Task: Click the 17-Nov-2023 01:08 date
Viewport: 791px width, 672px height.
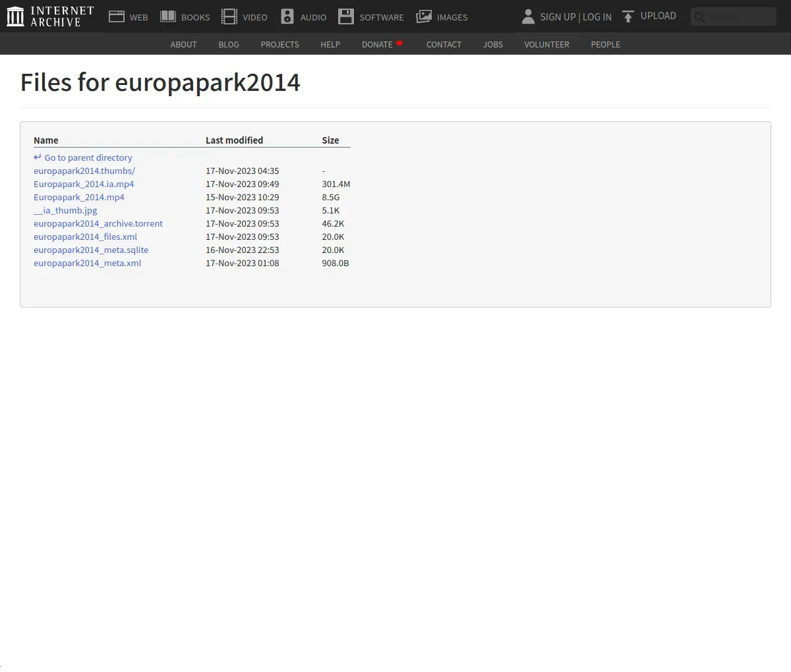Action: click(242, 263)
